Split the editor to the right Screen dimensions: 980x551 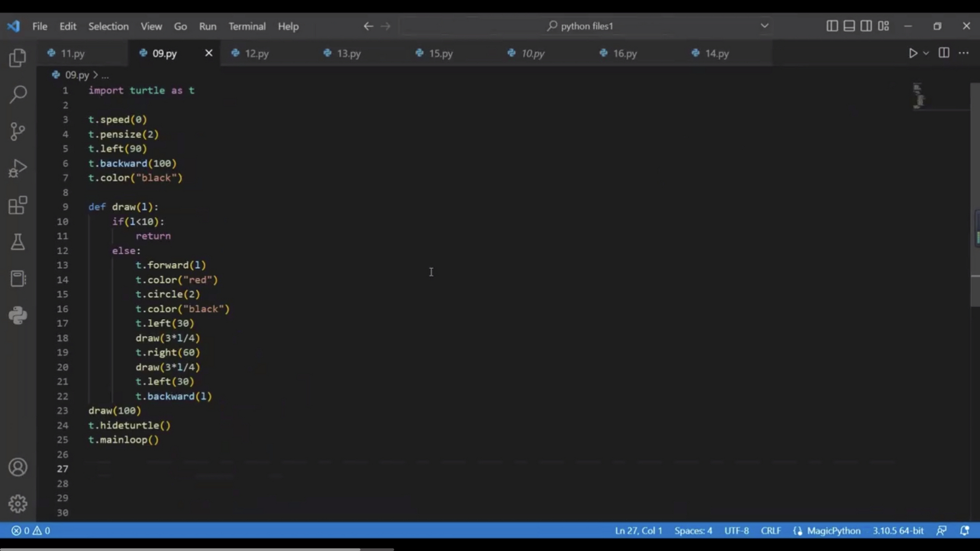pos(944,53)
